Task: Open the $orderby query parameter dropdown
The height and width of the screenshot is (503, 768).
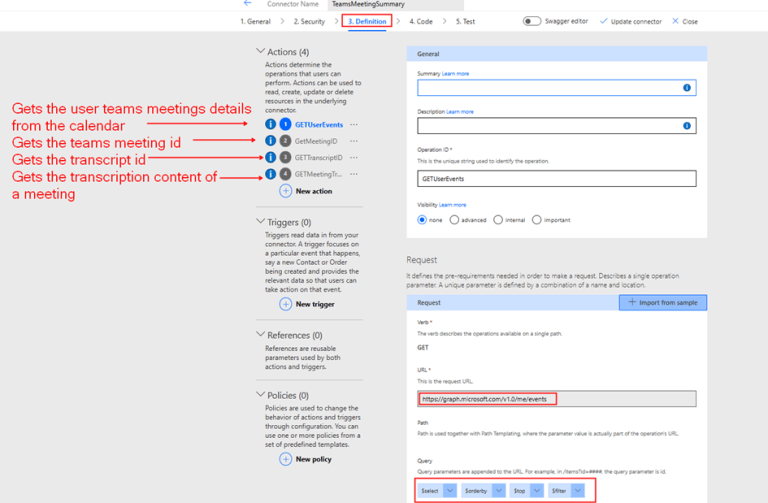Action: coord(499,490)
